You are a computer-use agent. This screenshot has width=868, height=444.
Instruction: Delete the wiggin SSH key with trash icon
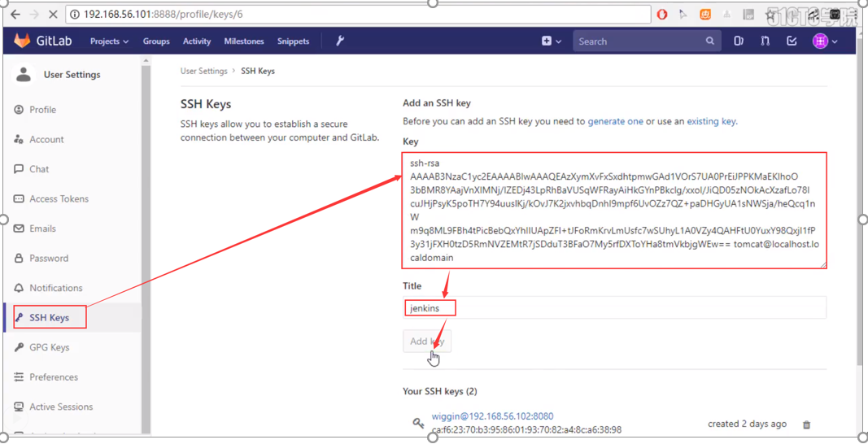click(806, 424)
